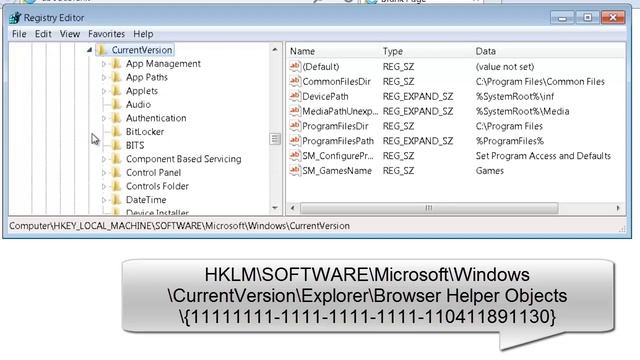The image size is (640, 360).
Task: Select the CurrentVersion folder icon
Action: click(102, 50)
